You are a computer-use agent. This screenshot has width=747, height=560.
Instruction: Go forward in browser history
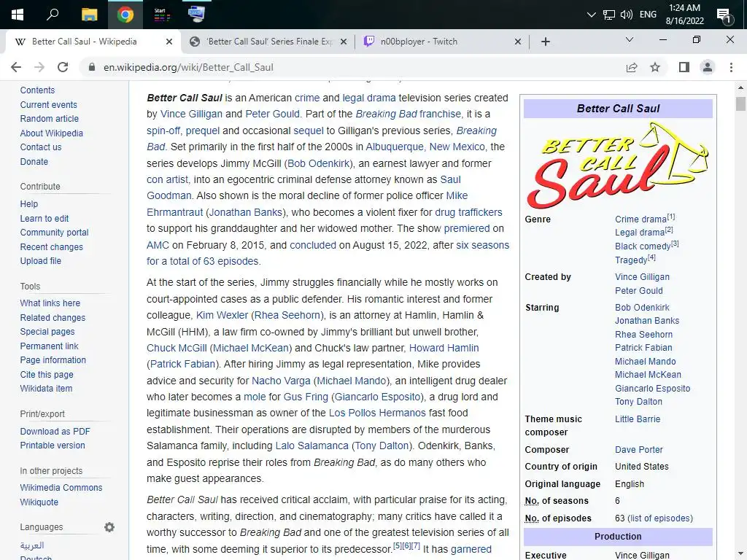pyautogui.click(x=39, y=67)
